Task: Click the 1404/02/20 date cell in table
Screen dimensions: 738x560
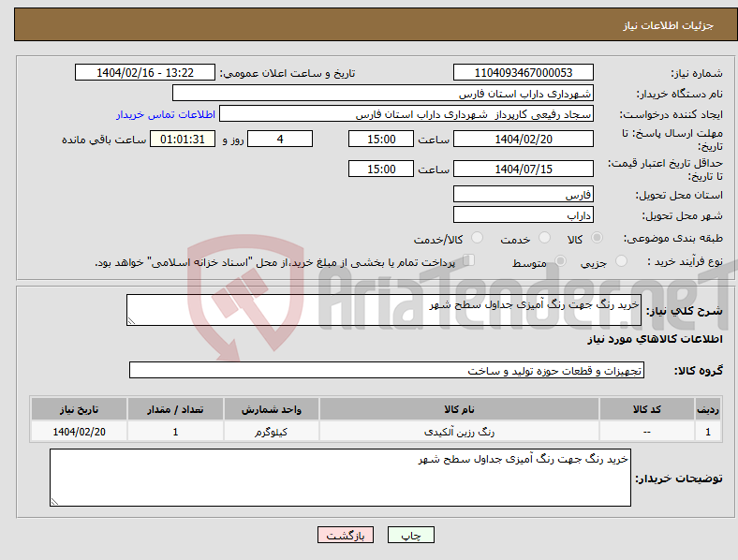Action: click(79, 432)
